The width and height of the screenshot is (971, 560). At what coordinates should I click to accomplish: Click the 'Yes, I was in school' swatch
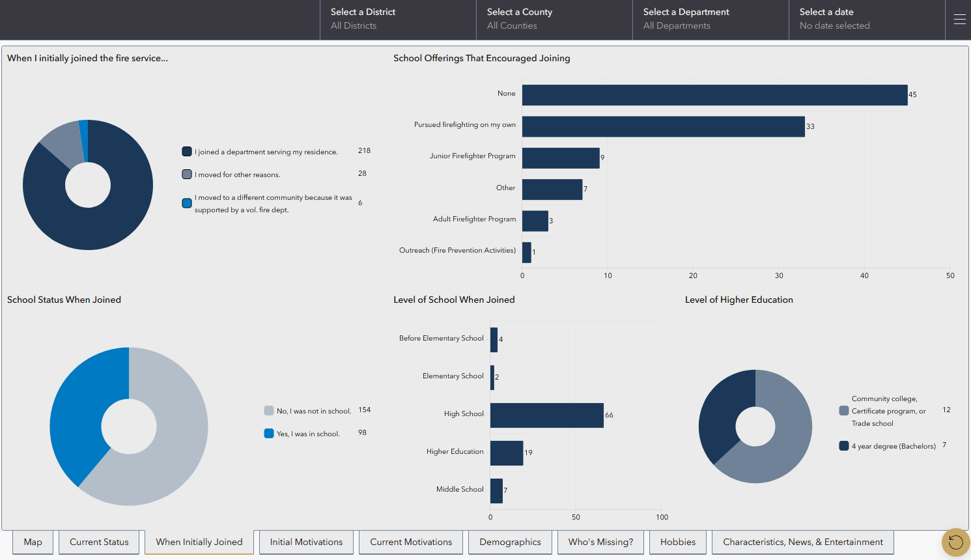pos(269,434)
